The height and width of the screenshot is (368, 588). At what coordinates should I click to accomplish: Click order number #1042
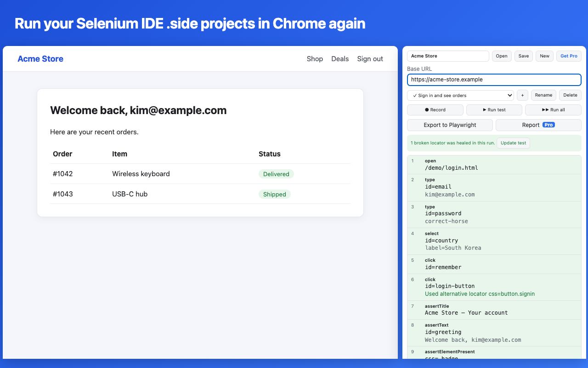[63, 174]
